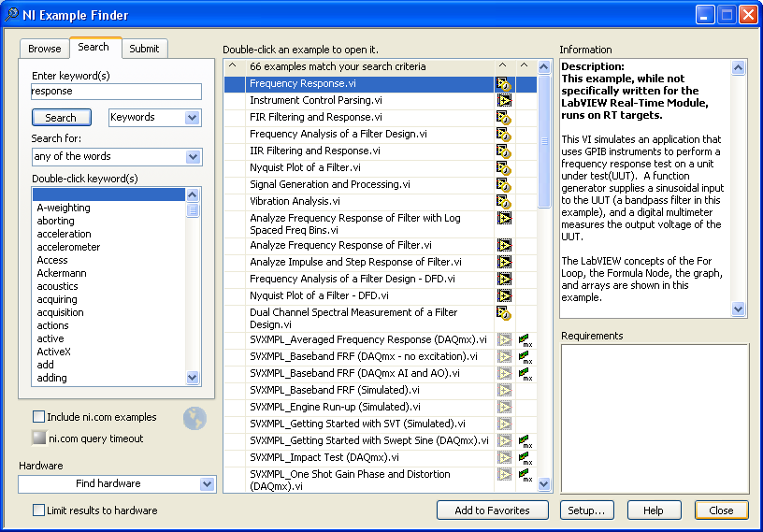Enable Include ni.com examples checkbox
Image resolution: width=763 pixels, height=532 pixels.
click(38, 417)
